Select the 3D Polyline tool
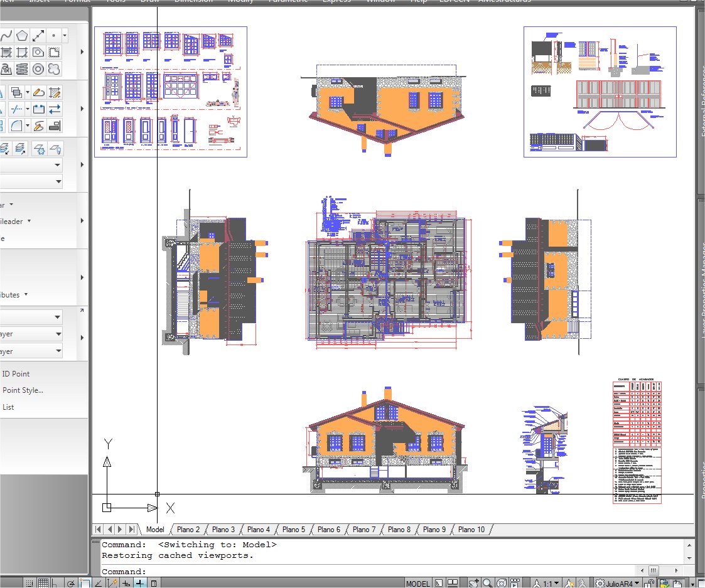Viewport: 705px width, 588px height. 6,69
